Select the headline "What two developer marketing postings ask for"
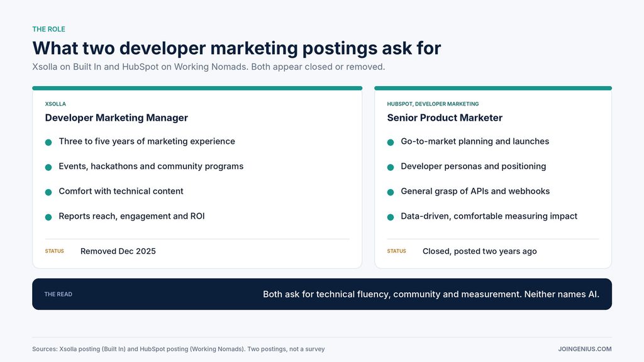Image resolution: width=644 pixels, height=362 pixels. (x=236, y=48)
